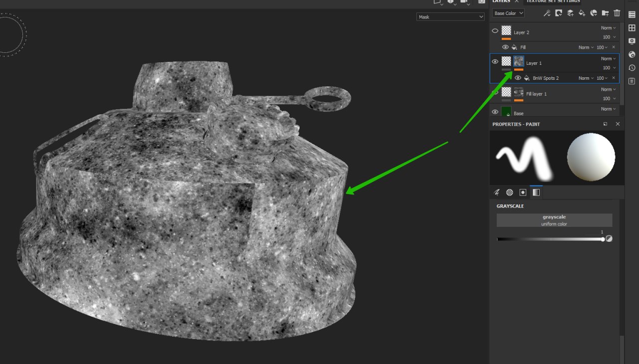Open display settings sidebar icon

(632, 41)
